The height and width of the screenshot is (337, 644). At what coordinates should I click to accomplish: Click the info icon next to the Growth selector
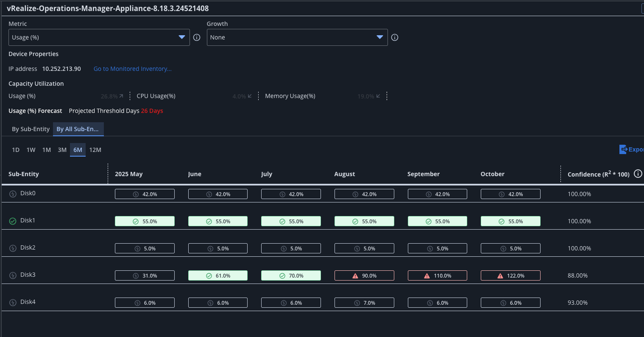coord(394,37)
